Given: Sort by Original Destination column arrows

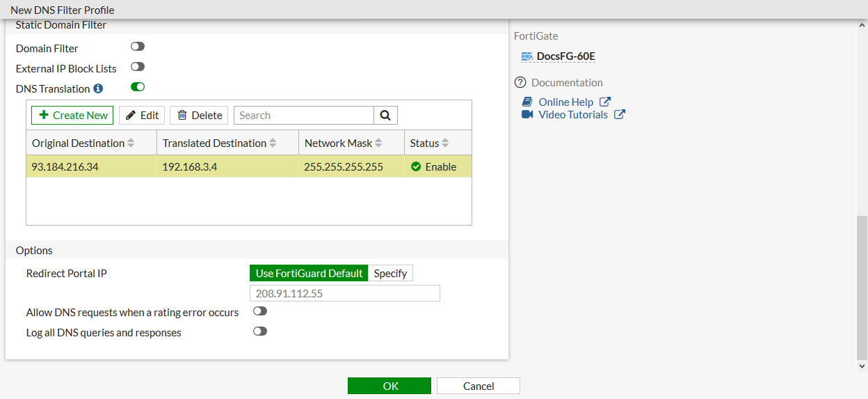Looking at the screenshot, I should 131,143.
